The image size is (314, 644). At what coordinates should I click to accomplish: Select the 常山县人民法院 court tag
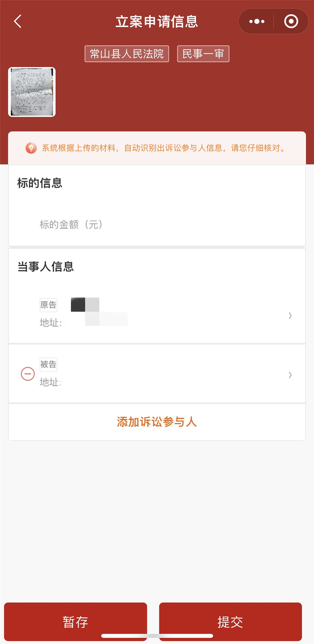[x=127, y=54]
